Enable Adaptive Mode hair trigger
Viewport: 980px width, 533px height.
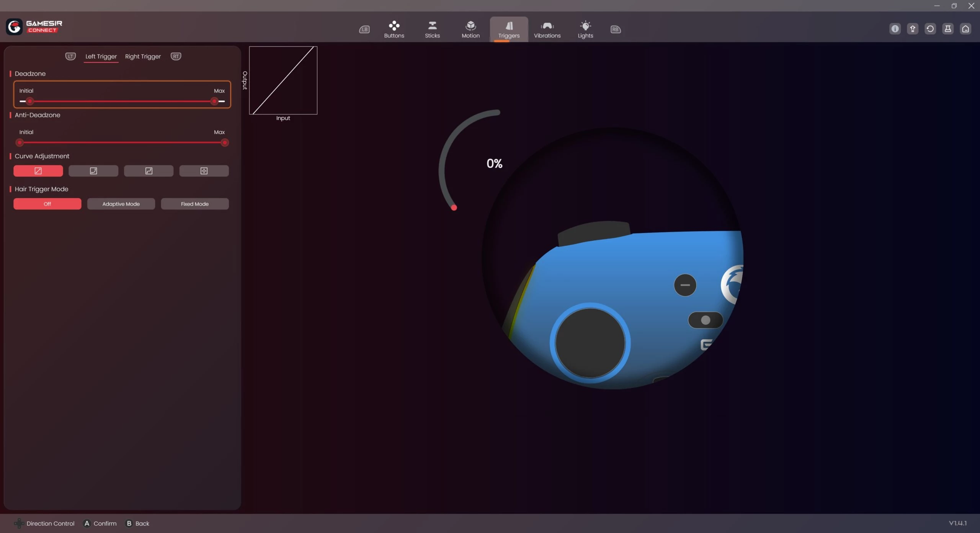121,204
